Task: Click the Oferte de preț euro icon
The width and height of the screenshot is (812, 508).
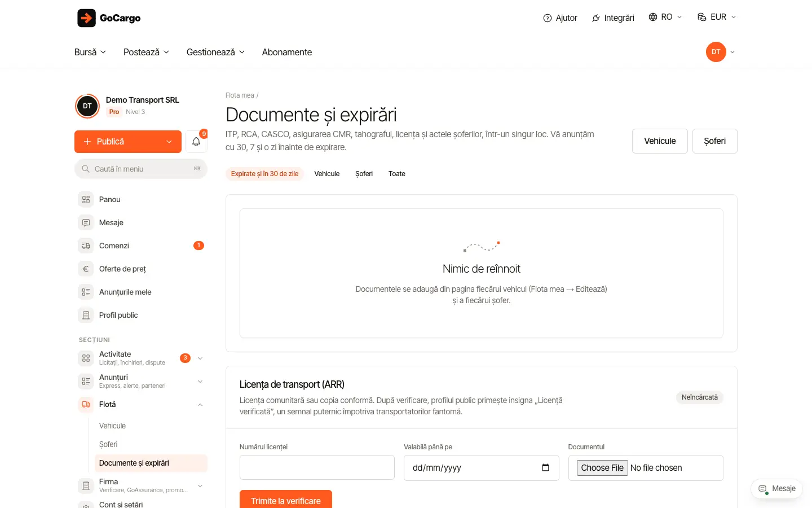Action: tap(86, 269)
